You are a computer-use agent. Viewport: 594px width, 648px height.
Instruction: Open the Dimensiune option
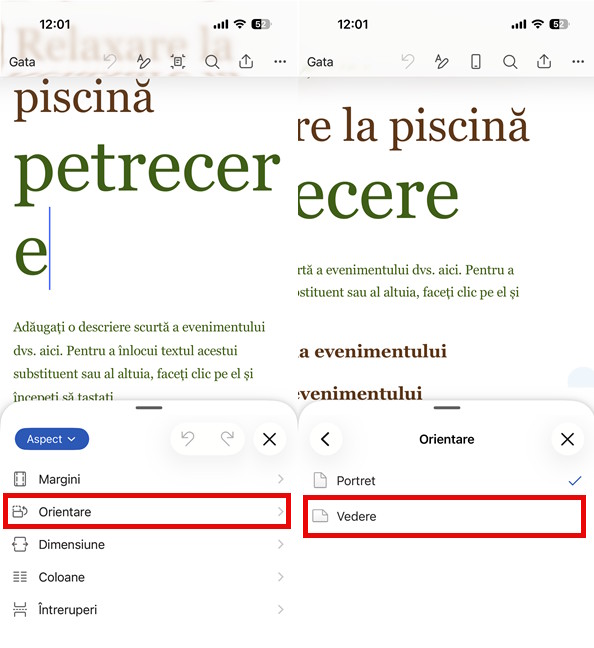point(148,544)
